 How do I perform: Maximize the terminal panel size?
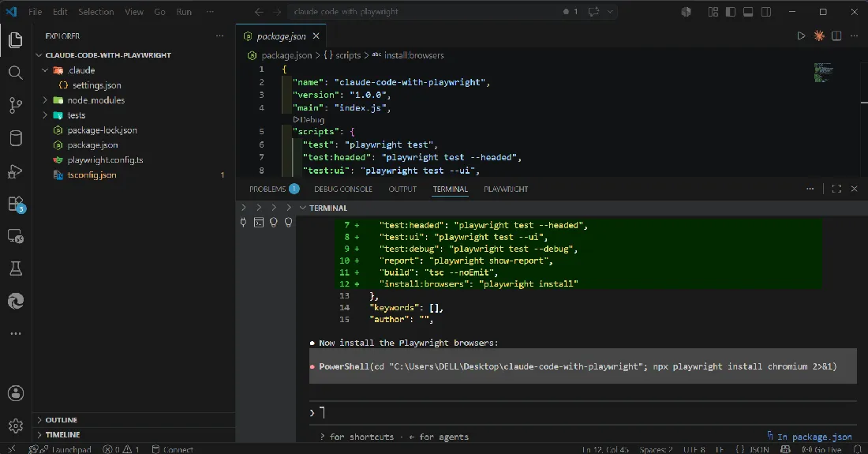pos(836,189)
